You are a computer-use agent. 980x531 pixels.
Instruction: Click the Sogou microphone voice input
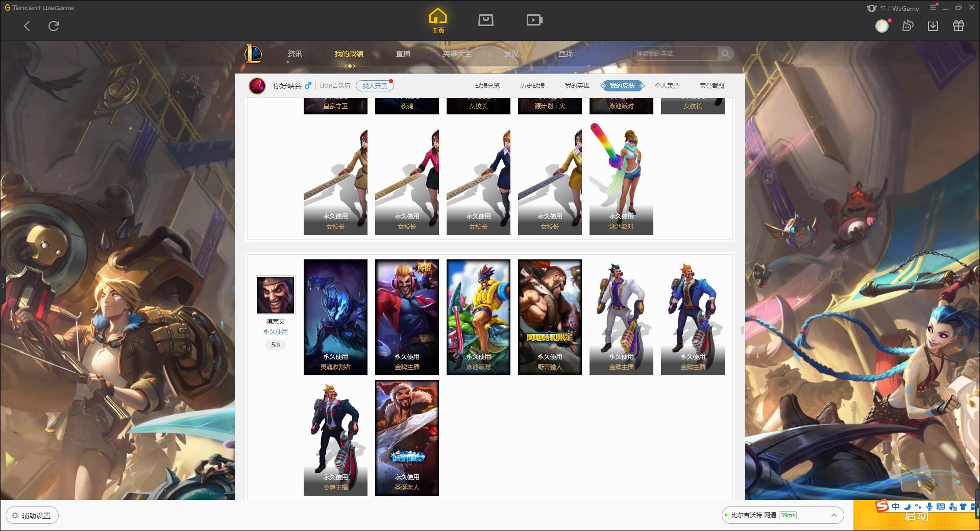(x=929, y=506)
